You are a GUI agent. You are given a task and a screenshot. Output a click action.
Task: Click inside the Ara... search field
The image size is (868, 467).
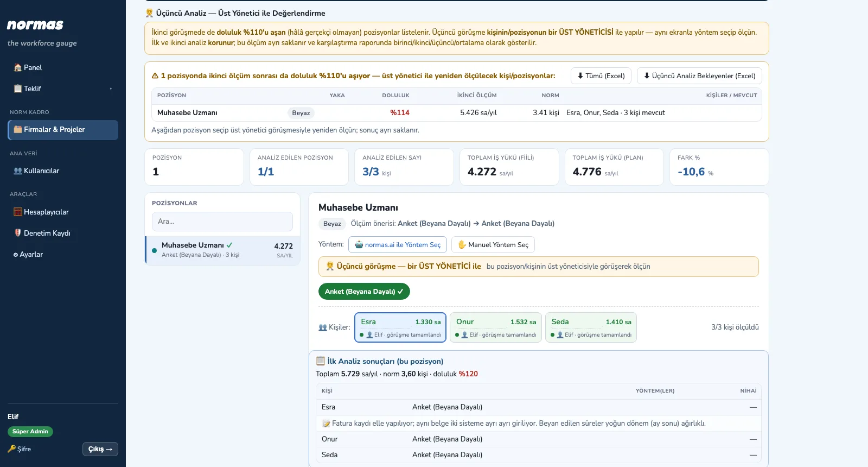point(222,222)
